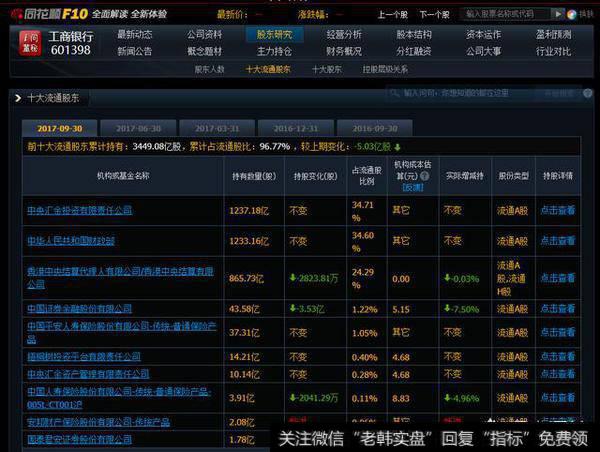The height and width of the screenshot is (452, 600).
Task: Click the help question mark beside 机构成本估算
Action: (424, 176)
